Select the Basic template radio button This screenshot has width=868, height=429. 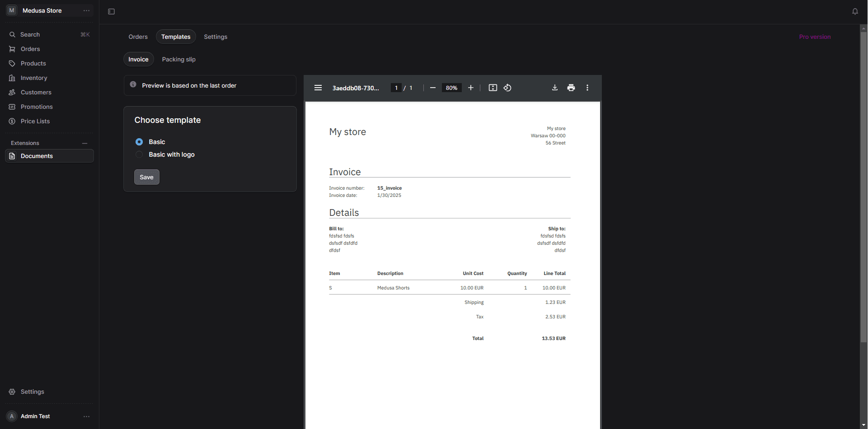(x=139, y=142)
